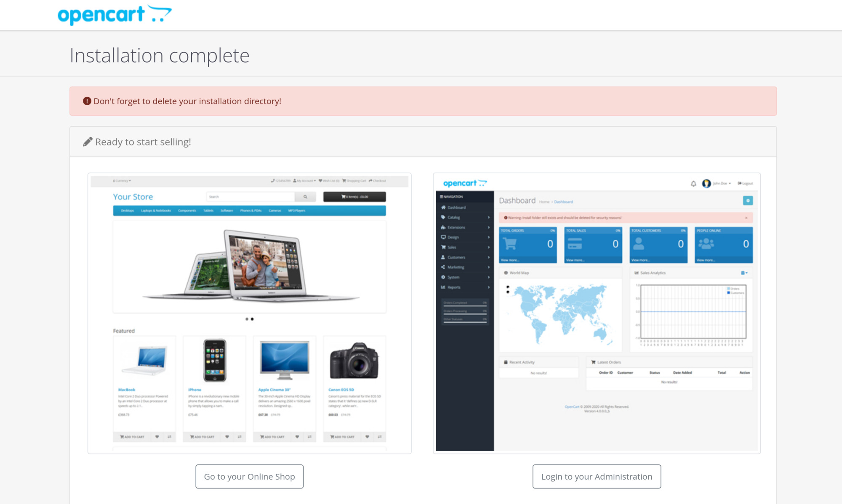842x504 pixels.
Task: Expand the Currency dropdown
Action: (x=122, y=180)
